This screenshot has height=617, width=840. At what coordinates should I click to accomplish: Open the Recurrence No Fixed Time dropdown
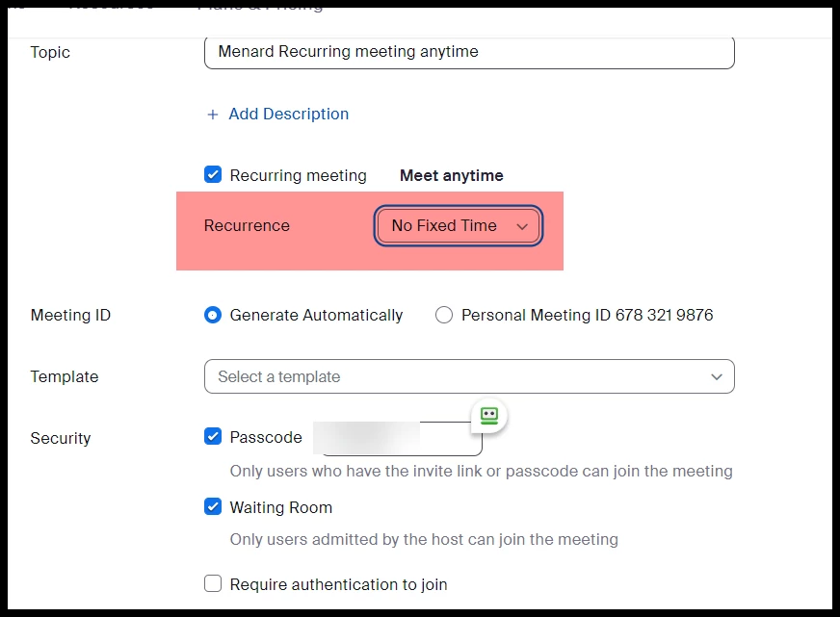[x=459, y=226]
